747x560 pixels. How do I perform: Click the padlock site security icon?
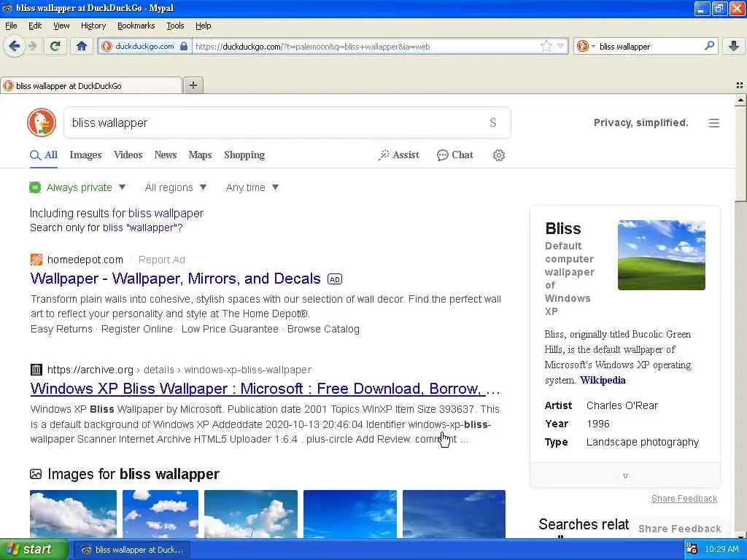(184, 46)
